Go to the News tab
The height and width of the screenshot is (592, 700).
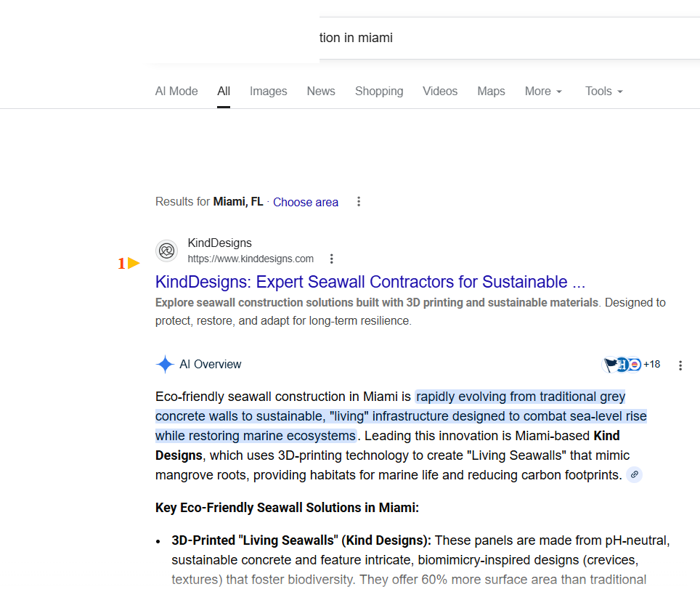321,92
